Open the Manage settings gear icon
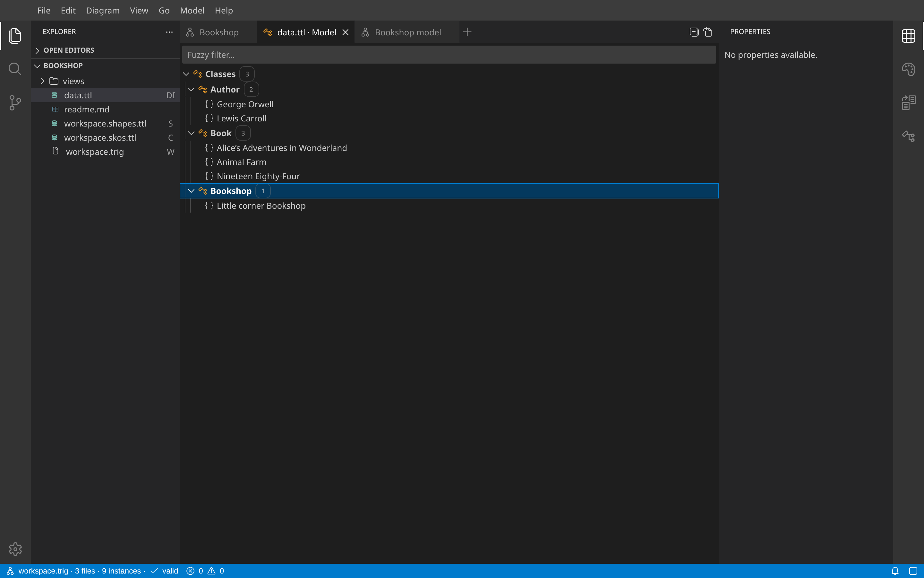The height and width of the screenshot is (578, 924). [15, 549]
